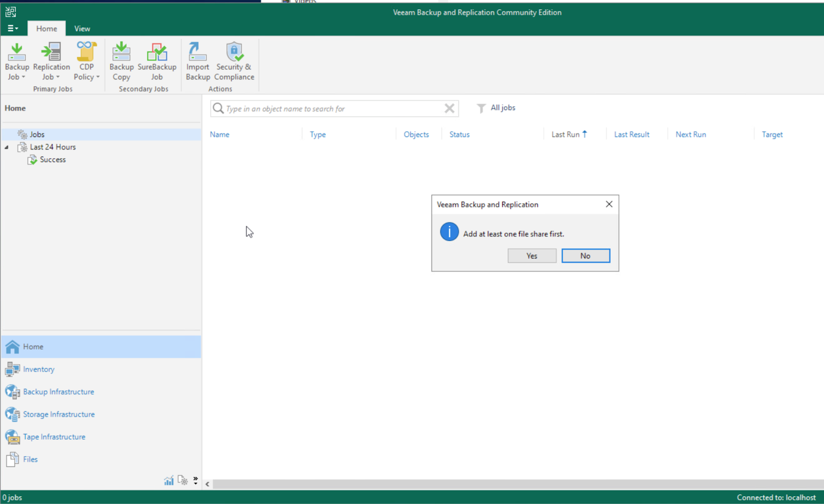This screenshot has width=824, height=504.
Task: Collapse the Last 24 Hours tree node
Action: click(7, 147)
